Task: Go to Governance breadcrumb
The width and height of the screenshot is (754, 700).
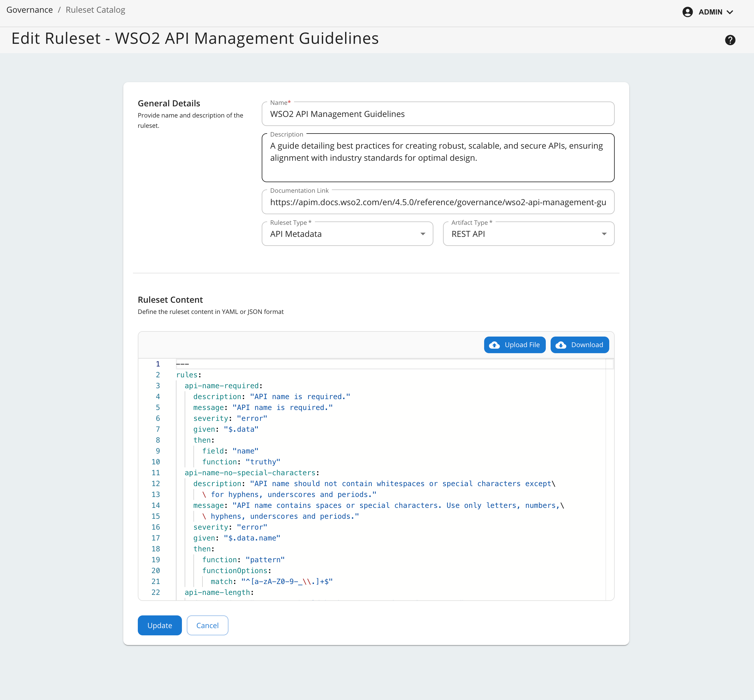Action: pos(30,10)
